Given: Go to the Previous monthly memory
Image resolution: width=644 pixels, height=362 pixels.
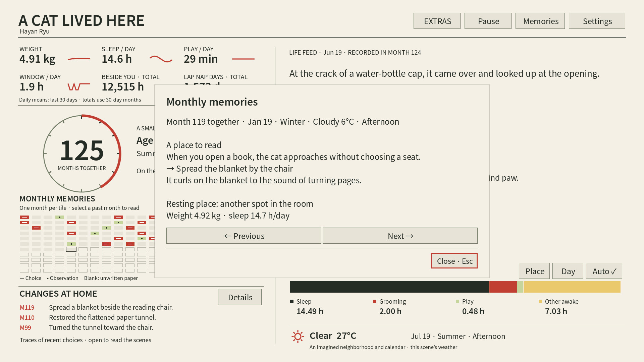Looking at the screenshot, I should [244, 236].
